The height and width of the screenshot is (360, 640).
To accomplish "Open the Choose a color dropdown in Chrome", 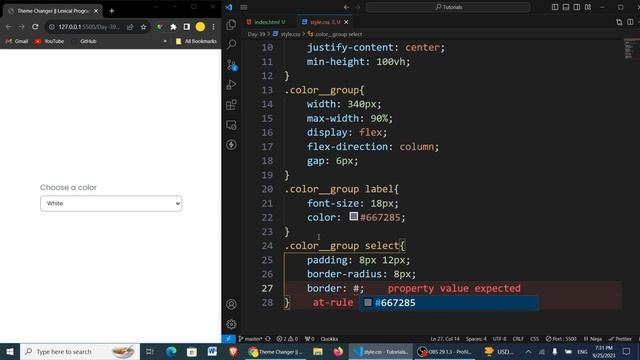I will coord(111,203).
